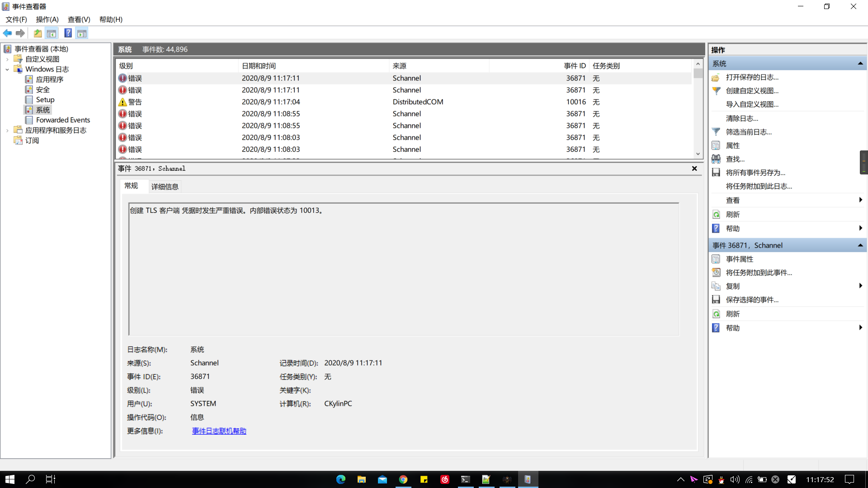
Task: Select the Application (应用程序) log
Action: [x=50, y=80]
